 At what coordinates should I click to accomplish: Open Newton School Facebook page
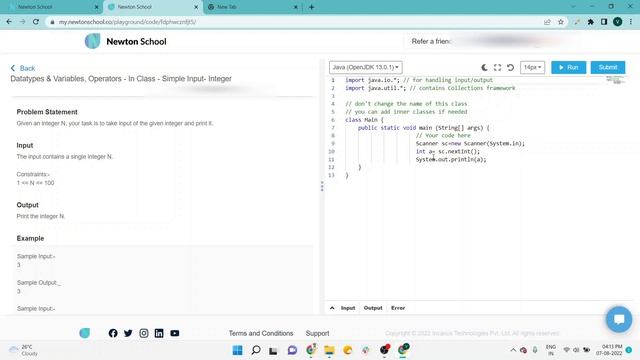point(113,333)
